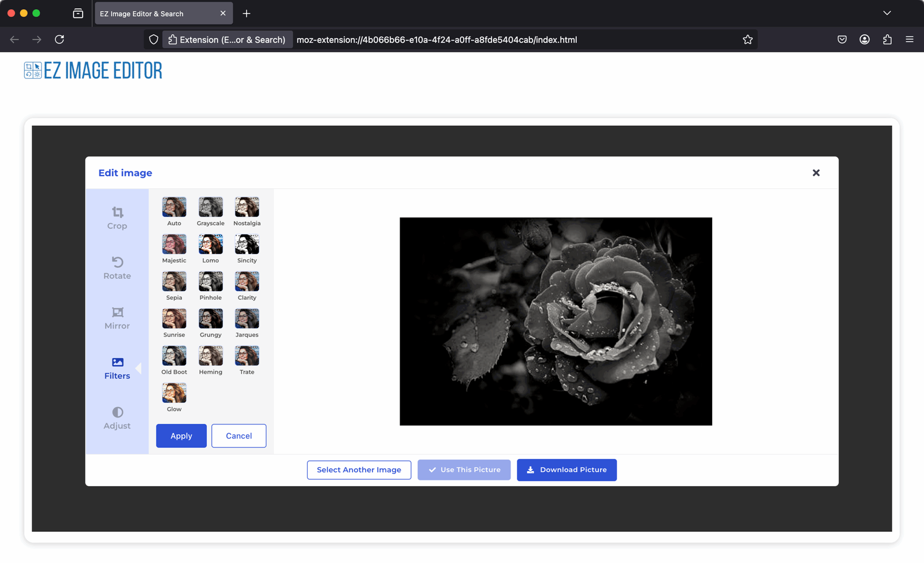Bookmark this page with star icon
The image size is (924, 563).
click(x=747, y=40)
